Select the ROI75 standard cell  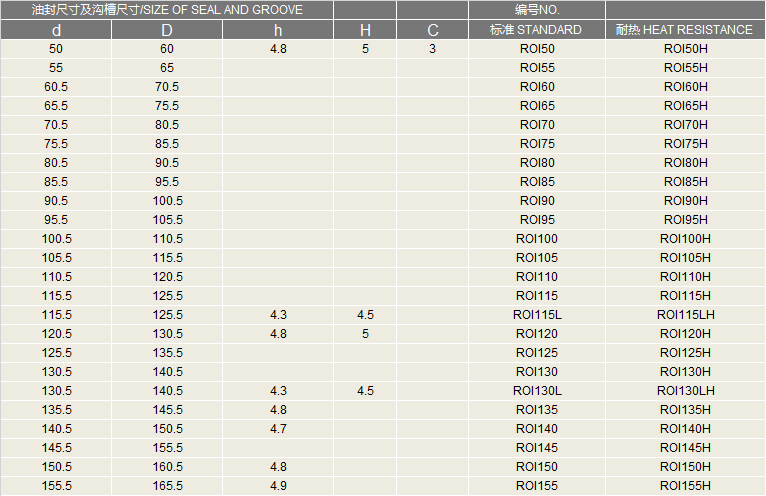coord(537,144)
